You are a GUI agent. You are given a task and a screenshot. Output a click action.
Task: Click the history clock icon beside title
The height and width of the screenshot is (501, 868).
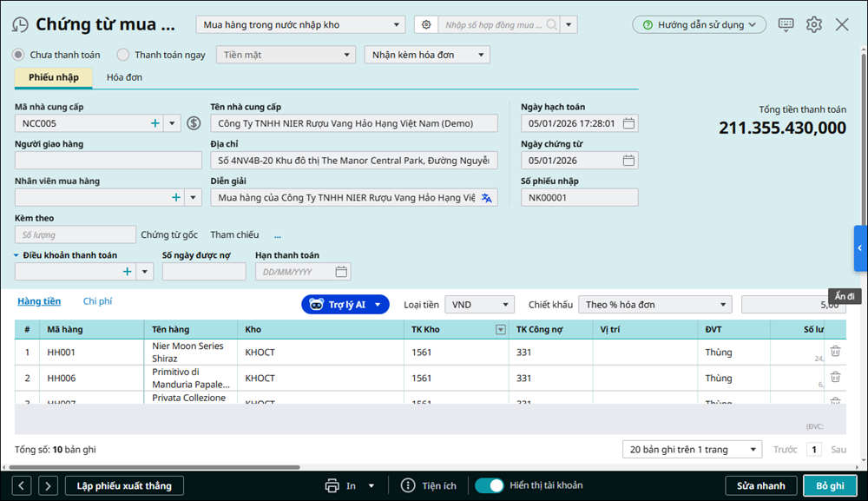point(20,25)
